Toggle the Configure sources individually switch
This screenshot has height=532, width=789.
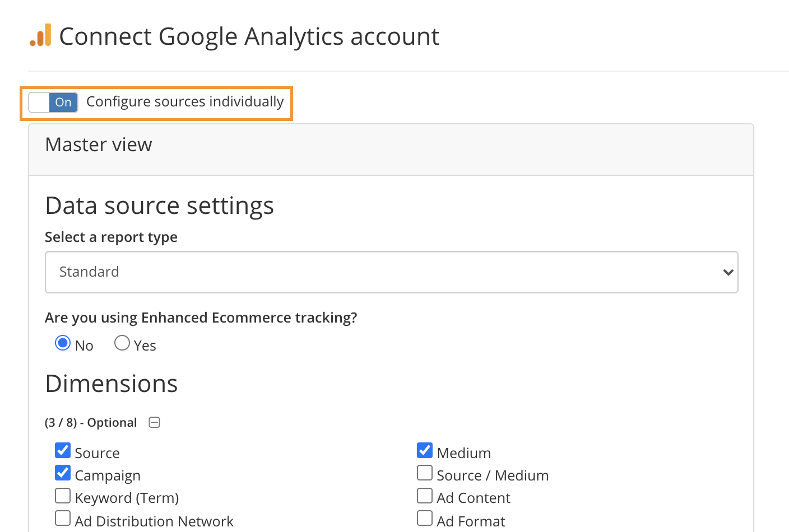point(53,102)
